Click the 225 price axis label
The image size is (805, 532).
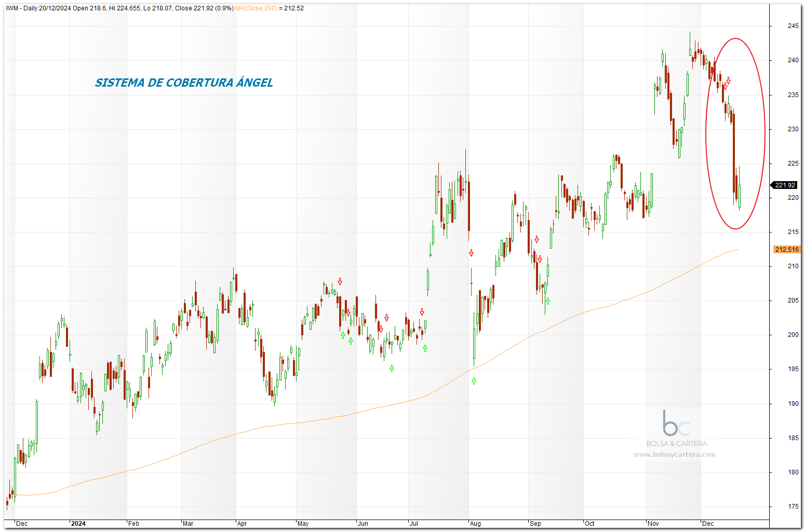793,163
